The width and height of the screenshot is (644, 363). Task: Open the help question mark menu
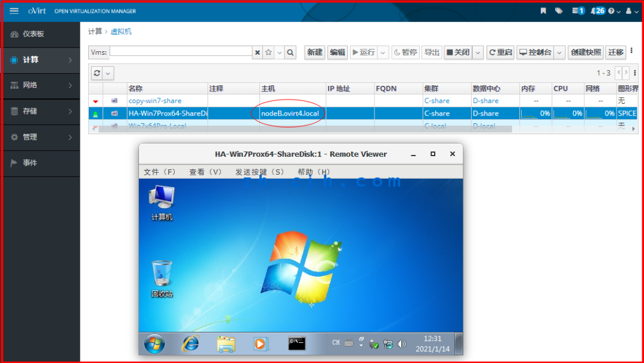coord(614,11)
